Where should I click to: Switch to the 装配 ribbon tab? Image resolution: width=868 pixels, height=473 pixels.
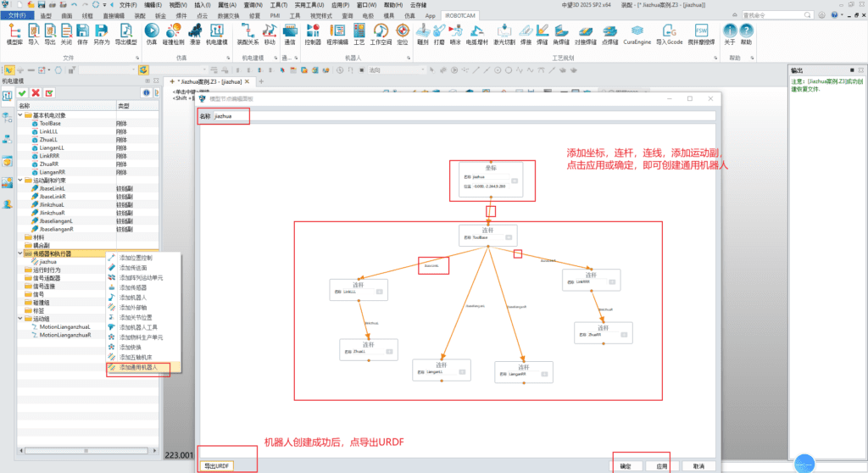click(141, 15)
